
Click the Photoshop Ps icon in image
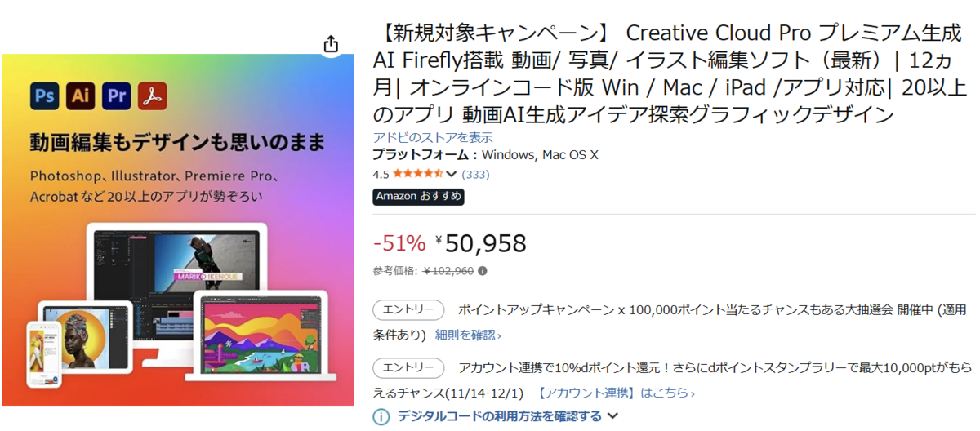pos(45,96)
